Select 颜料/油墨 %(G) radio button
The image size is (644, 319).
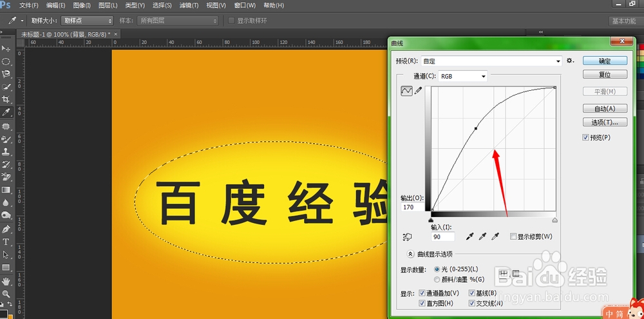point(437,280)
